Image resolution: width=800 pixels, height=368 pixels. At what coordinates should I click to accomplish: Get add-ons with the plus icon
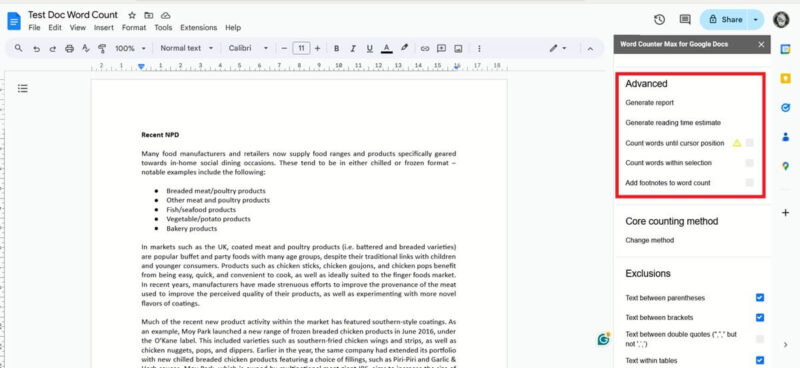785,213
